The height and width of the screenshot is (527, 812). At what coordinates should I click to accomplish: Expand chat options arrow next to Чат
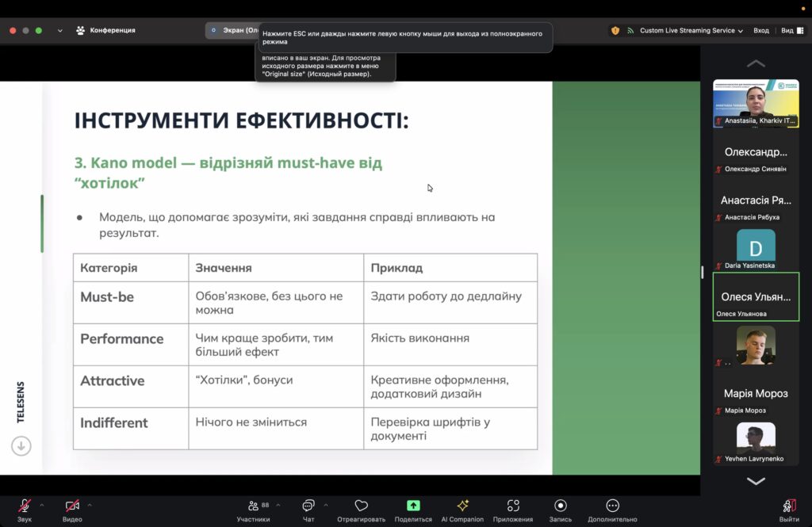click(325, 505)
